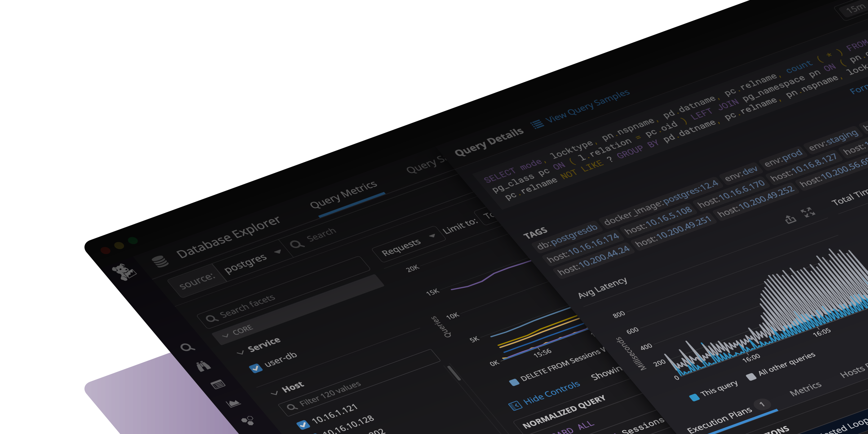This screenshot has width=868, height=434.
Task: Click the hexagon infrastructure icon in sidebar
Action: coord(248,421)
